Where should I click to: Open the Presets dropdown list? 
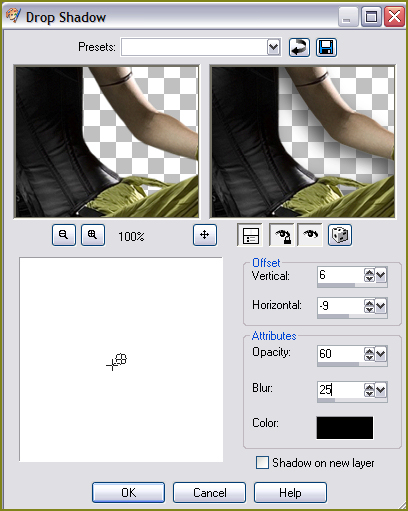(x=273, y=47)
